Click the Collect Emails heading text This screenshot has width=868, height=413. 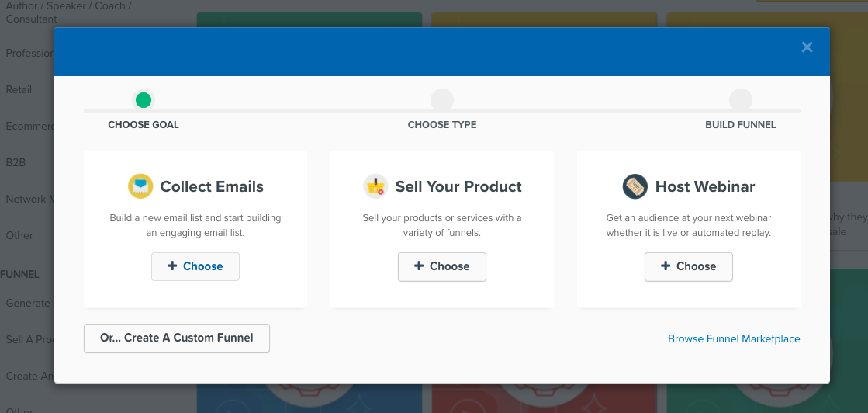coord(212,187)
